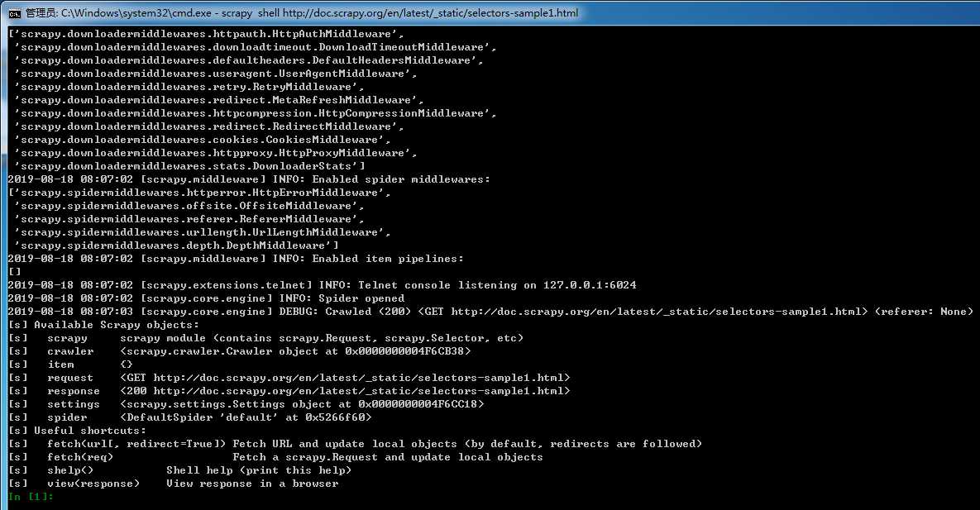Select the MetaRefreshMiddleware line

click(219, 100)
